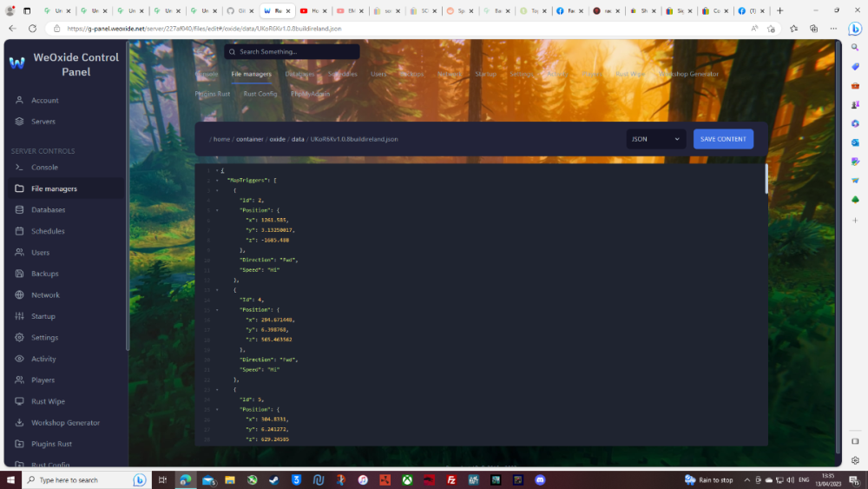Open FileZilla from the Windows taskbar
This screenshot has width=868, height=489.
(x=451, y=480)
